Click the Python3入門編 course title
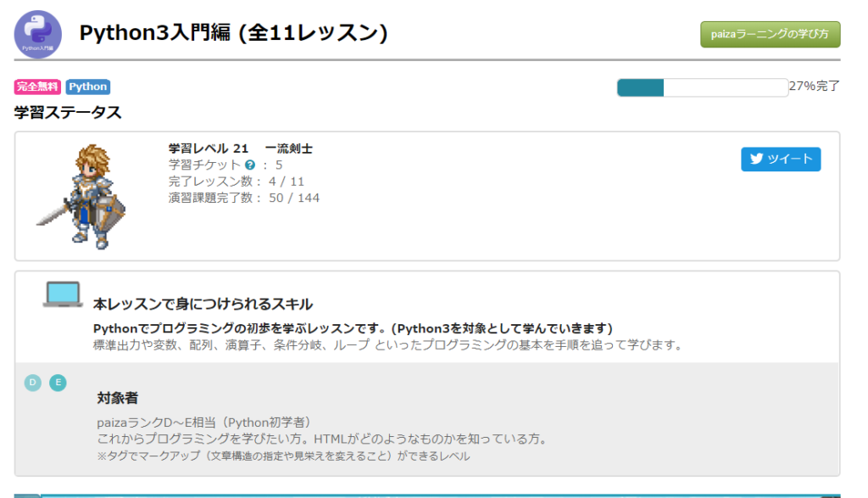The image size is (868, 498). coord(233,33)
